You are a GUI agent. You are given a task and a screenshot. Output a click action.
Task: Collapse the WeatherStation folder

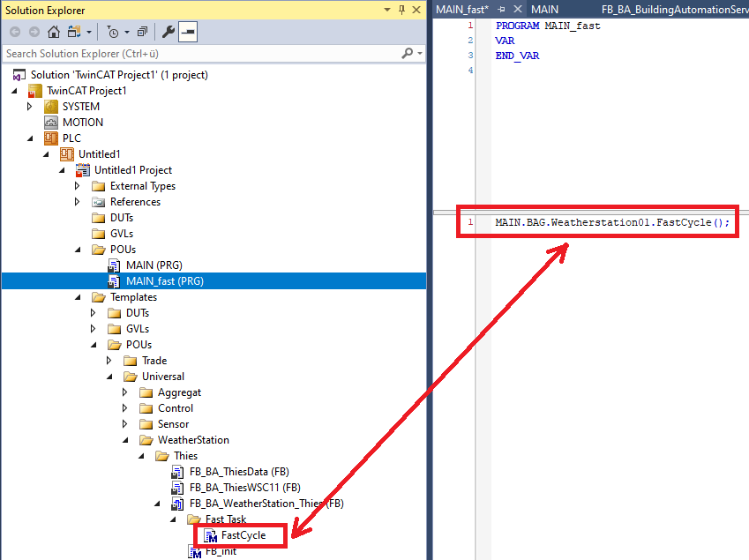124,440
